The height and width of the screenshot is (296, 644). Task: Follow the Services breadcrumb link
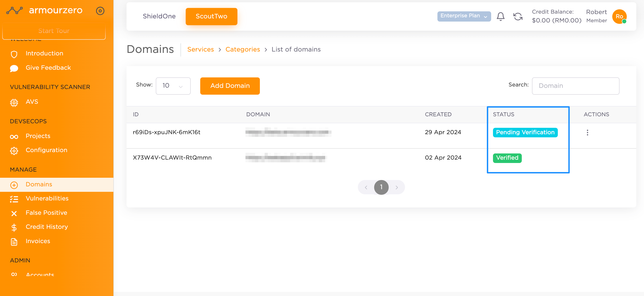pyautogui.click(x=200, y=49)
